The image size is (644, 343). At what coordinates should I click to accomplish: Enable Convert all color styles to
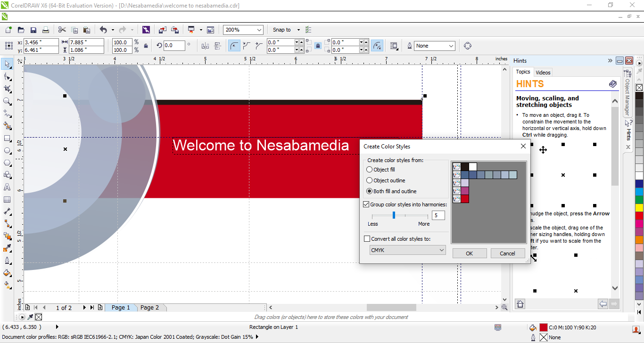[x=367, y=239]
